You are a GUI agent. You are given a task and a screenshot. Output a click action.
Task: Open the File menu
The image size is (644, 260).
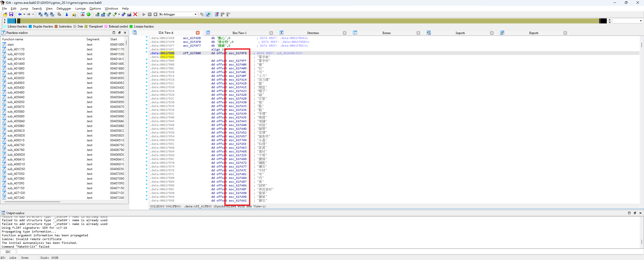(4, 9)
